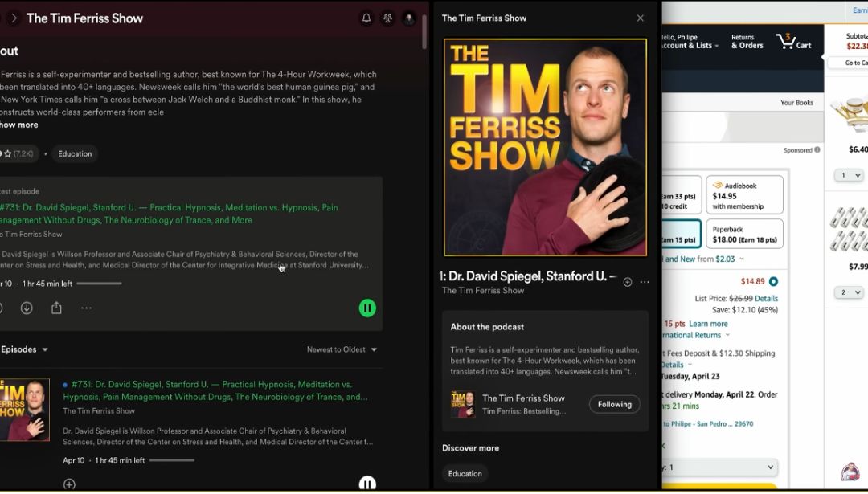
Task: Open the Friend Activity people icon
Action: click(x=387, y=18)
